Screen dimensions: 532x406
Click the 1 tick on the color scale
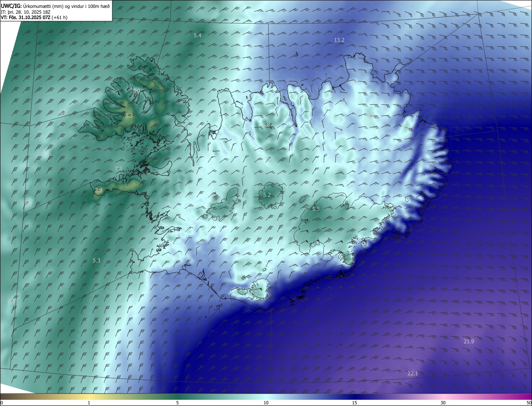pos(89,403)
